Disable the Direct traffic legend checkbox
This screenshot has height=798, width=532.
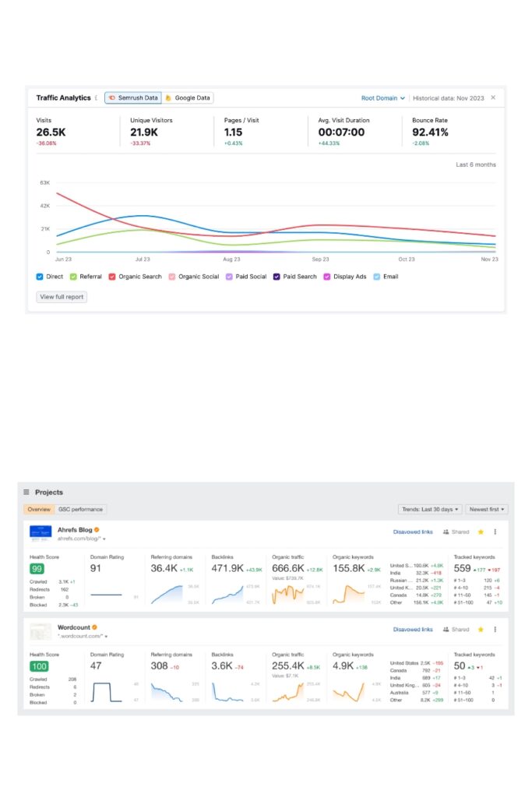click(x=41, y=276)
